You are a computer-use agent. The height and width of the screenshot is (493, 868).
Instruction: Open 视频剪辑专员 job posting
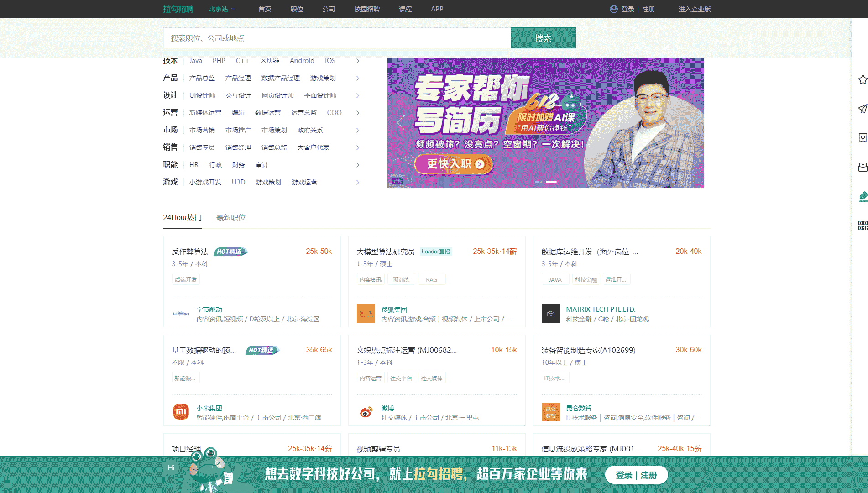tap(378, 449)
